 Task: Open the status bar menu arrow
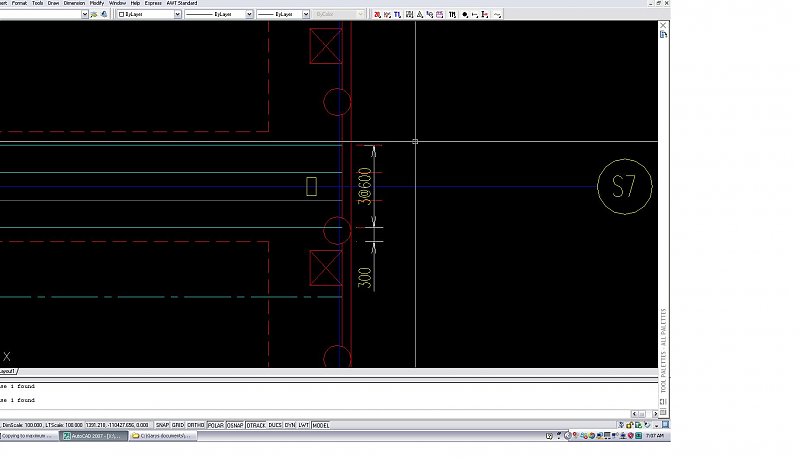(657, 425)
